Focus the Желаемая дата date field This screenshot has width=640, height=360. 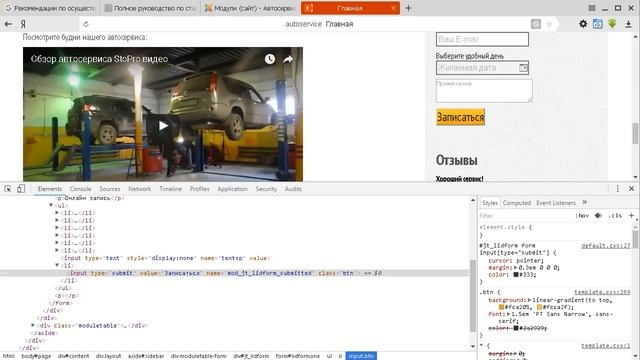point(482,68)
